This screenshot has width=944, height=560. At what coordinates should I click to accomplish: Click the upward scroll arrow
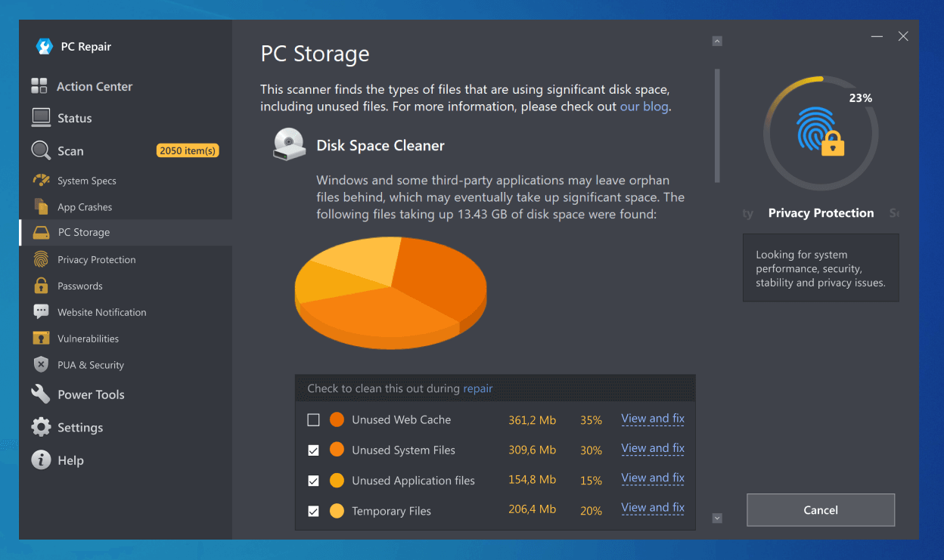pyautogui.click(x=716, y=41)
